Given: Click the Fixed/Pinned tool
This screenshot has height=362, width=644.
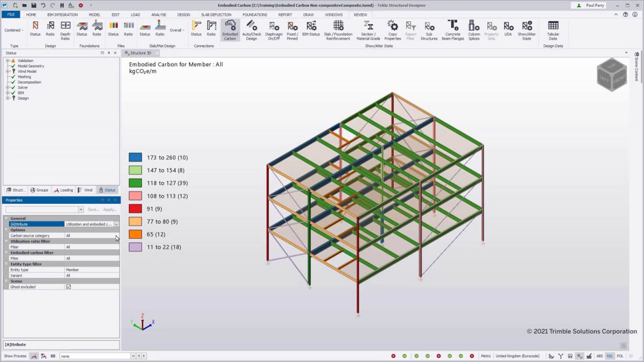Looking at the screenshot, I should (x=292, y=31).
